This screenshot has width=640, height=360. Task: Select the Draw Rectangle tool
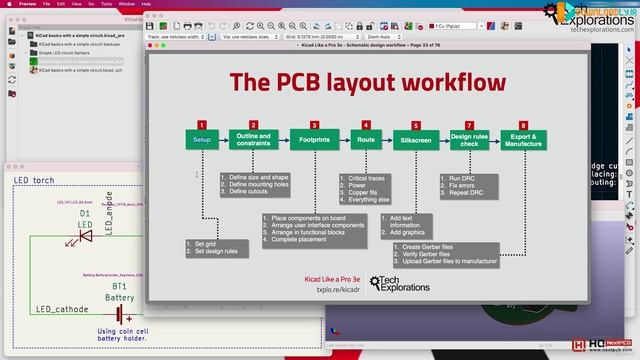(629, 162)
